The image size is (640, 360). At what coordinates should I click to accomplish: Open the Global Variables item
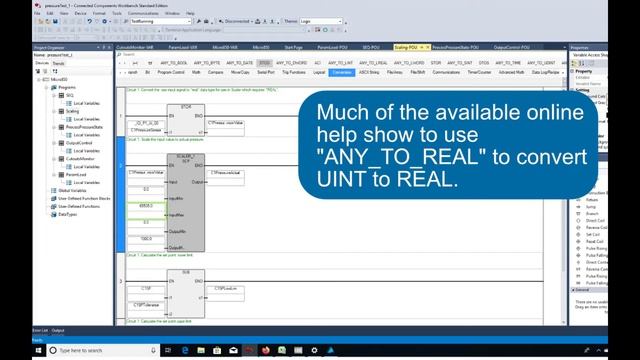pyautogui.click(x=72, y=191)
